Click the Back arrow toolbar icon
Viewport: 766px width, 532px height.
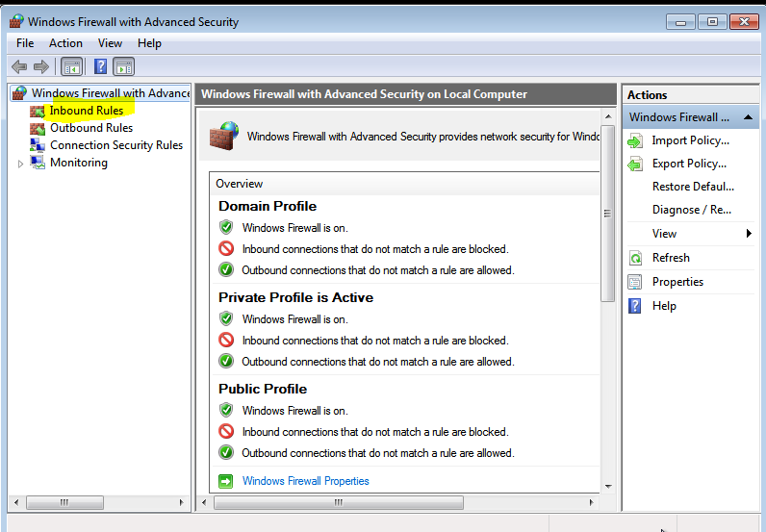[x=19, y=66]
